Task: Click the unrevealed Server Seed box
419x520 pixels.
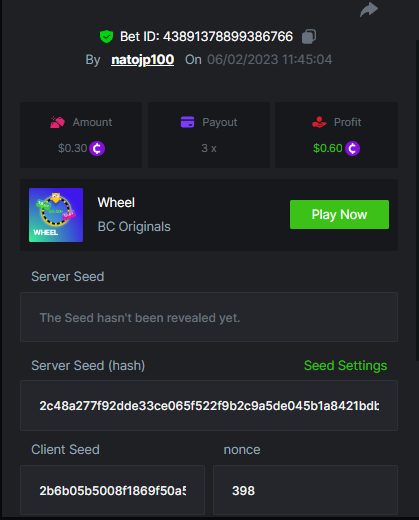Action: pyautogui.click(x=209, y=317)
